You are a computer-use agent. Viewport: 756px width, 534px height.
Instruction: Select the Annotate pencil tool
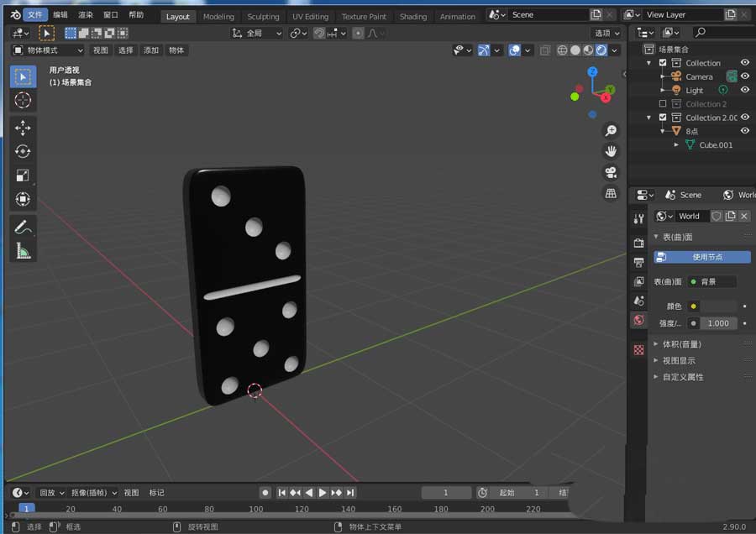pyautogui.click(x=23, y=227)
